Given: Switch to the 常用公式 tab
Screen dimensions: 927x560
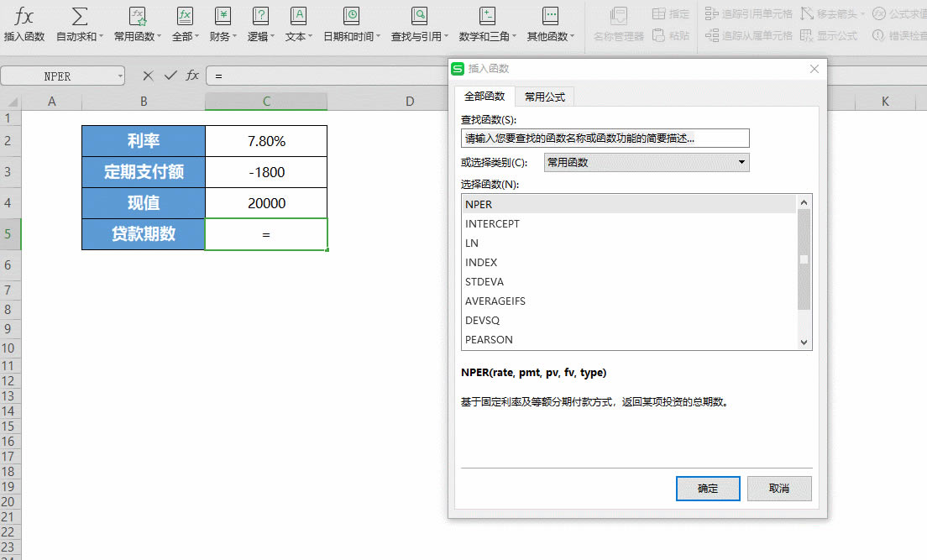Looking at the screenshot, I should [x=544, y=97].
